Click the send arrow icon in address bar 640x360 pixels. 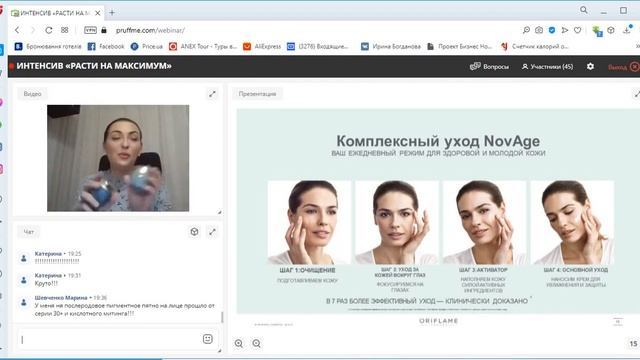click(565, 30)
